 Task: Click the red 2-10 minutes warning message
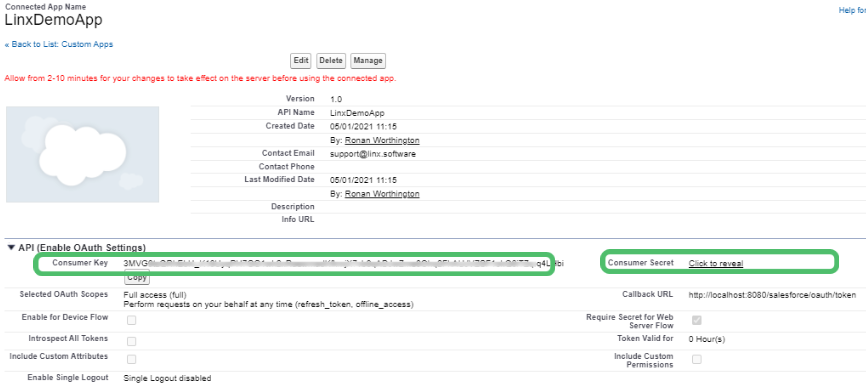[x=200, y=78]
